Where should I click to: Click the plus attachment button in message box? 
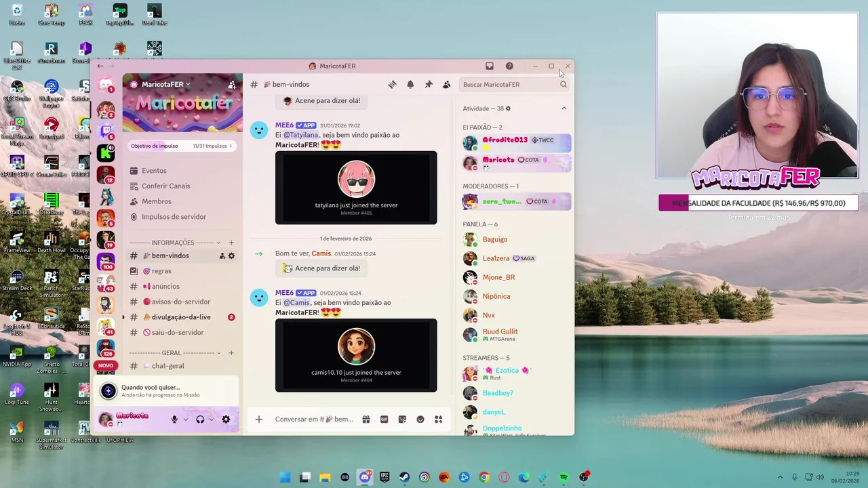(x=259, y=420)
